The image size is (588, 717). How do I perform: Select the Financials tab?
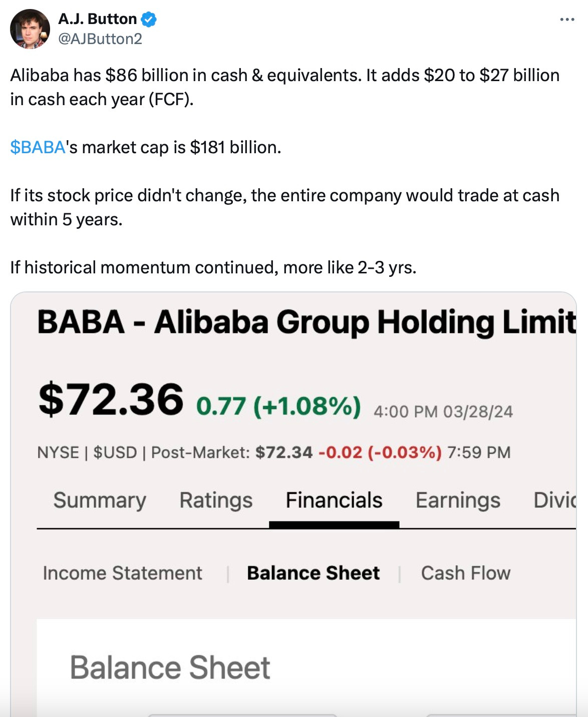[334, 500]
